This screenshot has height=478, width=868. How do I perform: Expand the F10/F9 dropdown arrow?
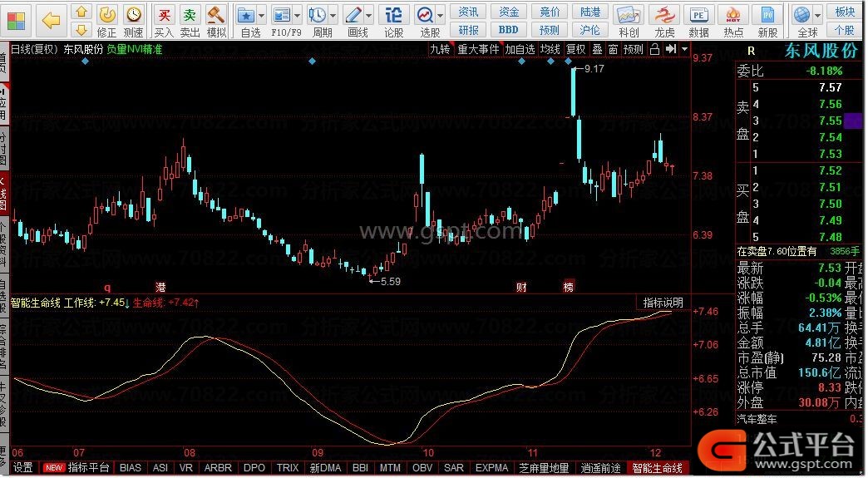pos(298,16)
